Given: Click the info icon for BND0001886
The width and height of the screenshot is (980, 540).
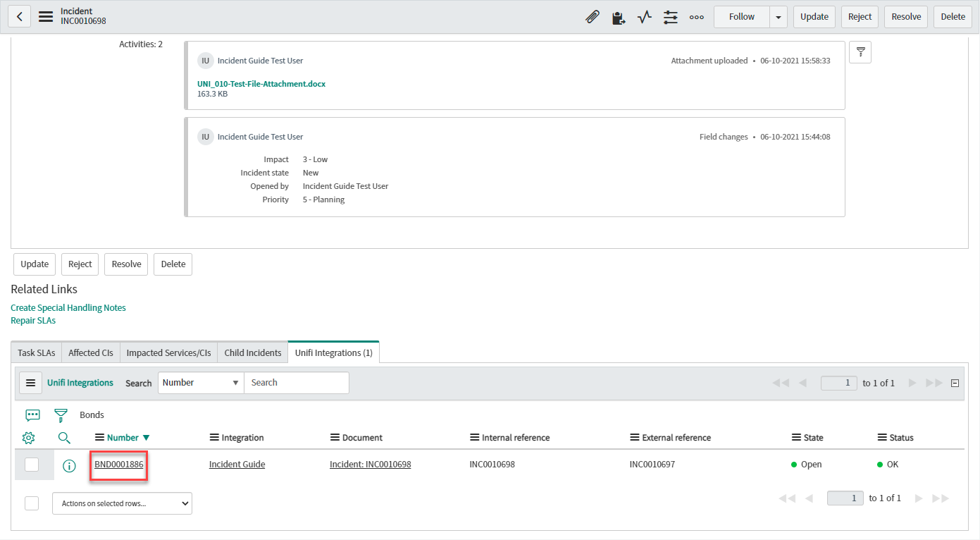Looking at the screenshot, I should pyautogui.click(x=69, y=465).
